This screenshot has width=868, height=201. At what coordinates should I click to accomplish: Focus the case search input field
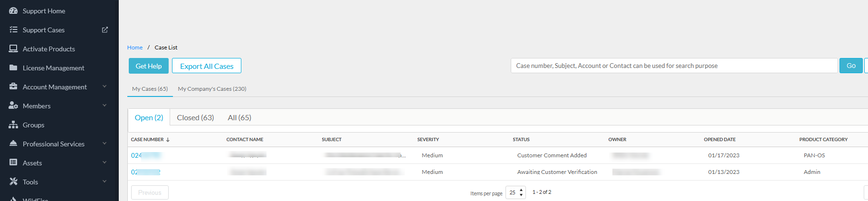674,66
